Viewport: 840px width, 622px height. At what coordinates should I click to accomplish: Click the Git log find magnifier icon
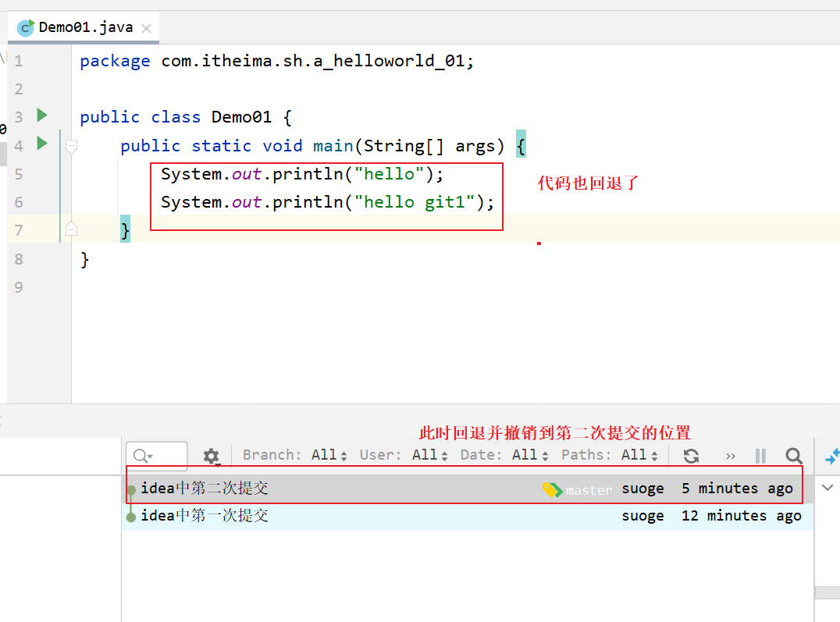point(794,456)
